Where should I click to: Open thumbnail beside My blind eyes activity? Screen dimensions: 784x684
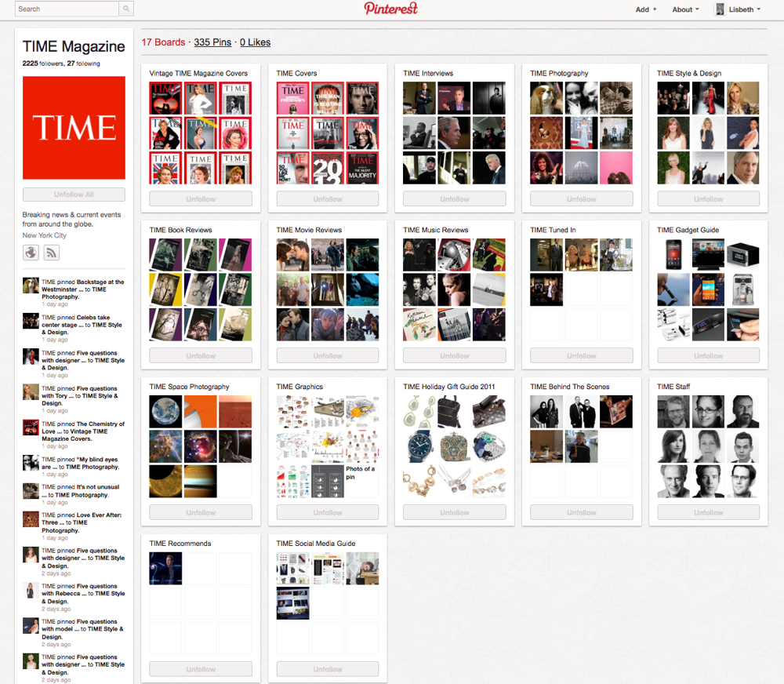pyautogui.click(x=31, y=463)
